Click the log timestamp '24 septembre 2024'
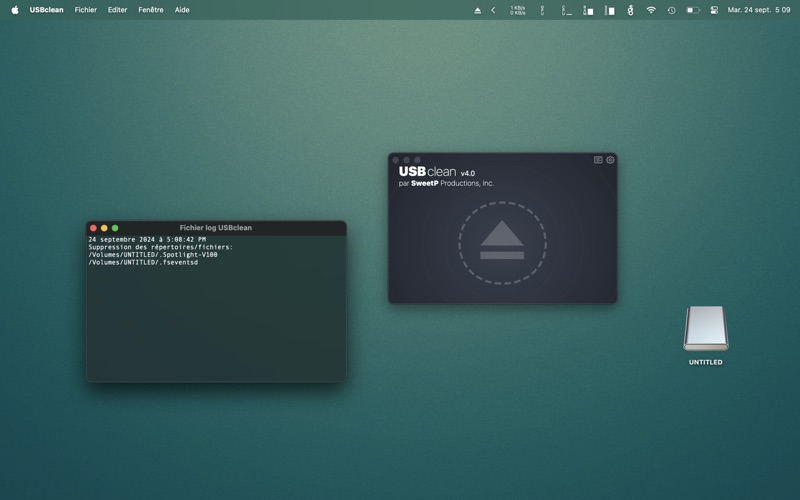 tap(121, 239)
